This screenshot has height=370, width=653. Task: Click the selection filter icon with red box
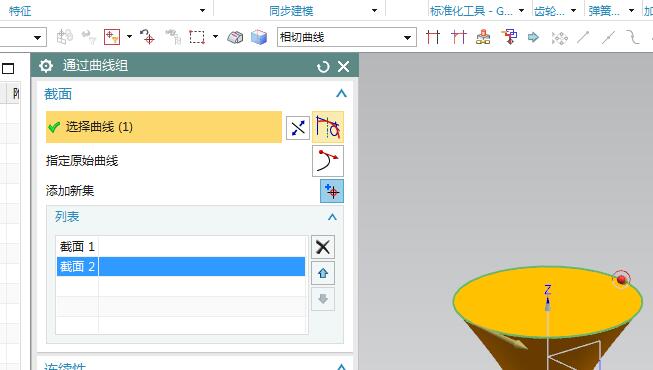112,37
